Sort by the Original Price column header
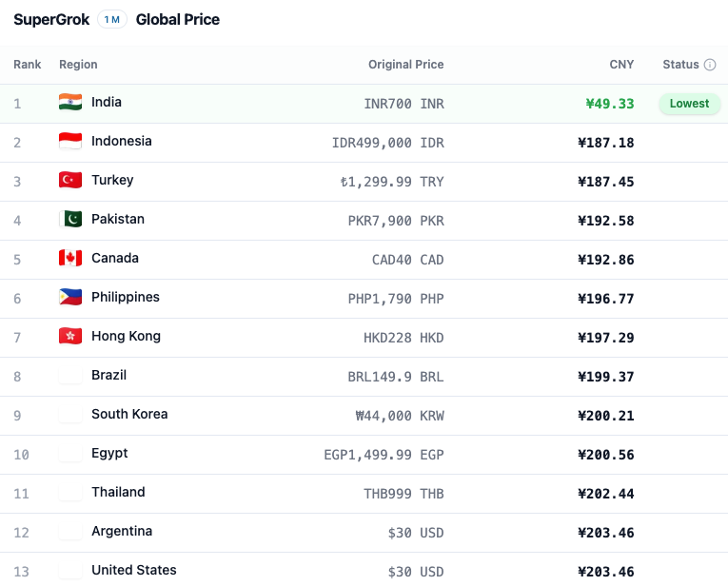The width and height of the screenshot is (728, 586). [x=405, y=65]
